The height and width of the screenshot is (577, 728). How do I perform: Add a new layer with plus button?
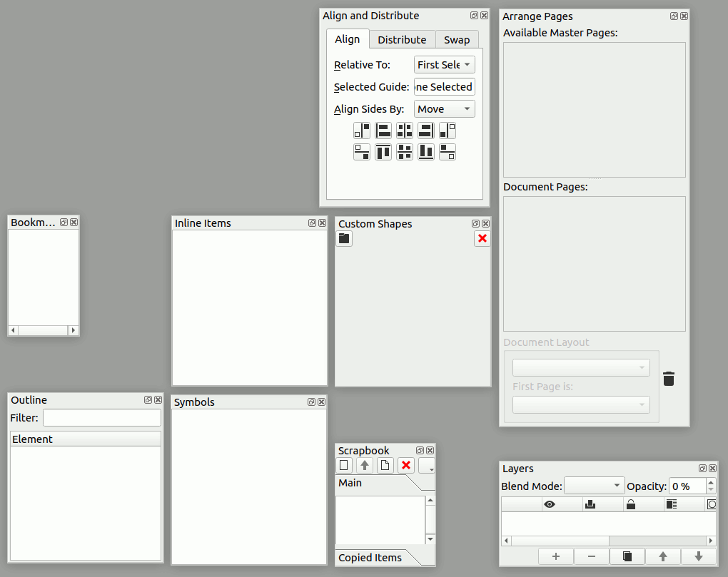click(556, 556)
